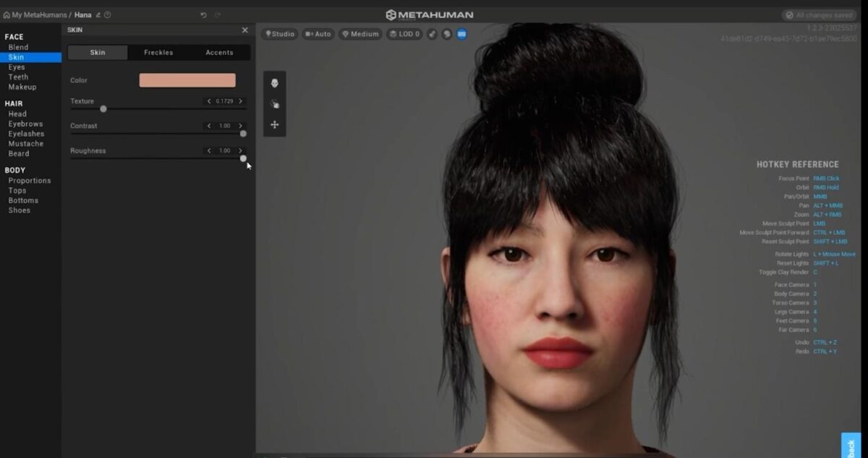This screenshot has width=868, height=458.
Task: Click the first circular render toggle icon after LOD 0
Action: (x=432, y=33)
